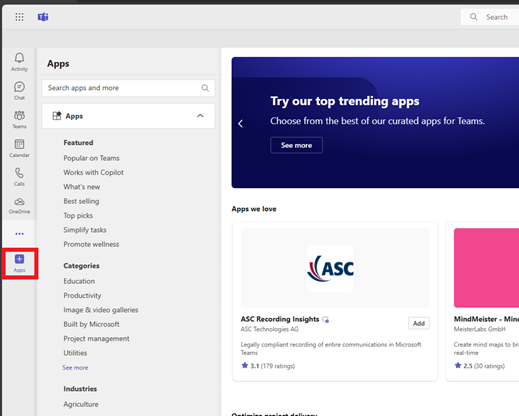Screen dimensions: 519x416
Task: Select Simplify tasks
Action: [85, 230]
